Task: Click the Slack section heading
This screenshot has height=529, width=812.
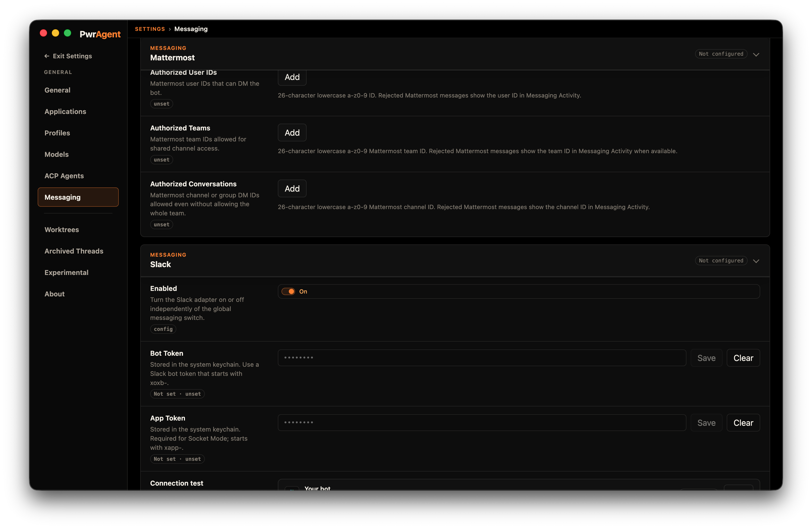Action: click(160, 264)
